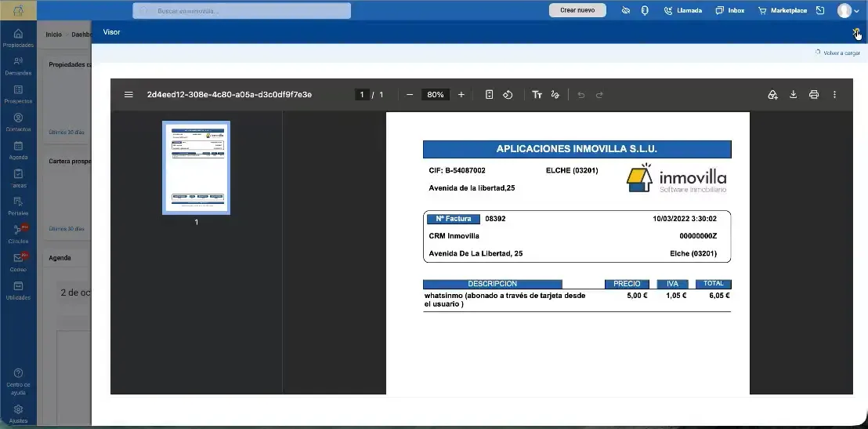The width and height of the screenshot is (868, 429).
Task: Click the fit to page icon
Action: click(x=489, y=95)
